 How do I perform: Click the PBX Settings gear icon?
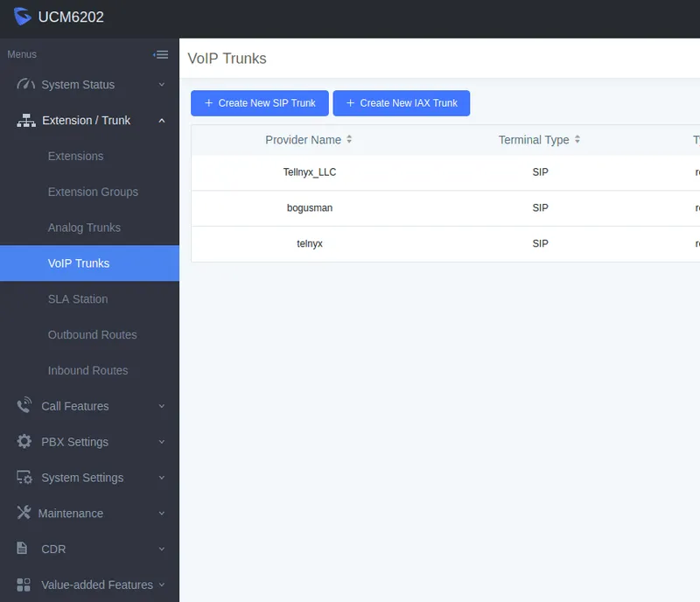pyautogui.click(x=24, y=442)
